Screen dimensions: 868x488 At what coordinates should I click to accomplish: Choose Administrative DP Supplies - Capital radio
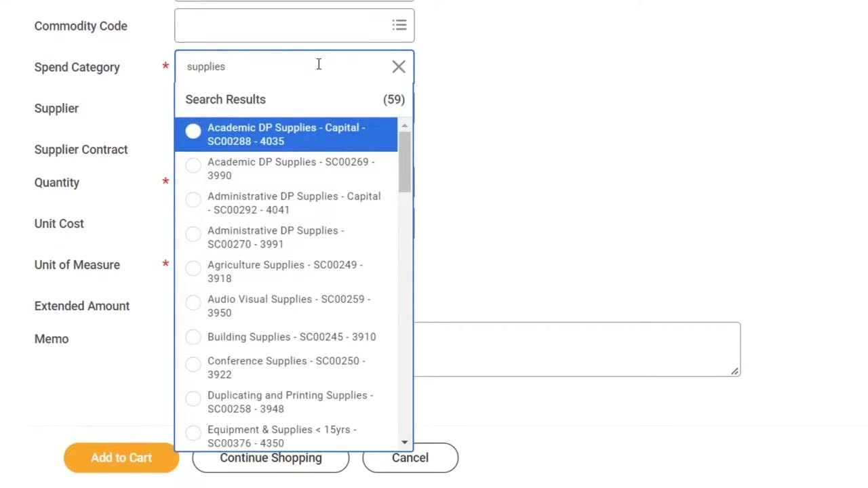pyautogui.click(x=193, y=199)
